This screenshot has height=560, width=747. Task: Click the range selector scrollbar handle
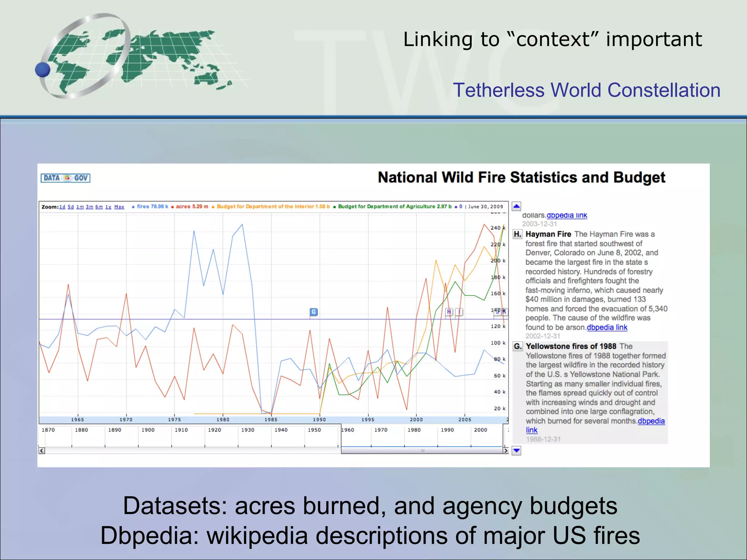pyautogui.click(x=422, y=451)
